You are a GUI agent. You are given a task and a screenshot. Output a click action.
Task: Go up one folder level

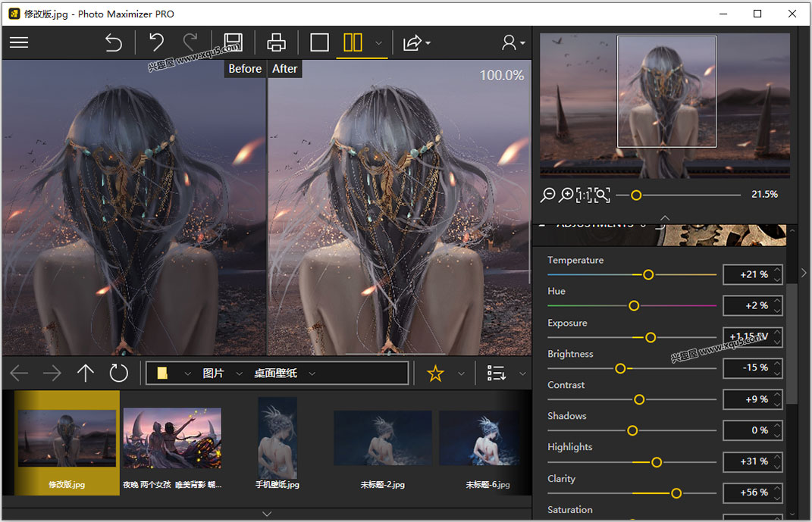tap(86, 373)
